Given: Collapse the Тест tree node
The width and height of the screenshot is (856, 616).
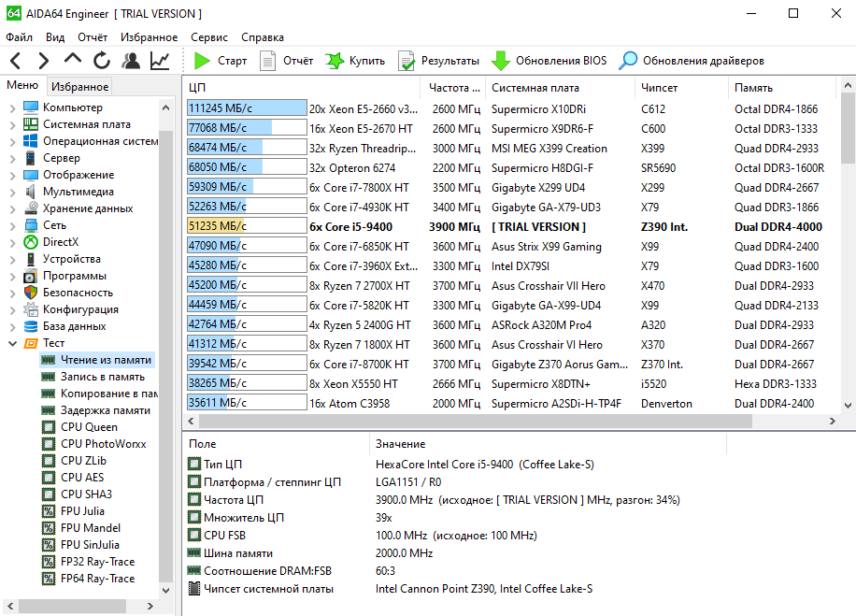Looking at the screenshot, I should tap(12, 343).
